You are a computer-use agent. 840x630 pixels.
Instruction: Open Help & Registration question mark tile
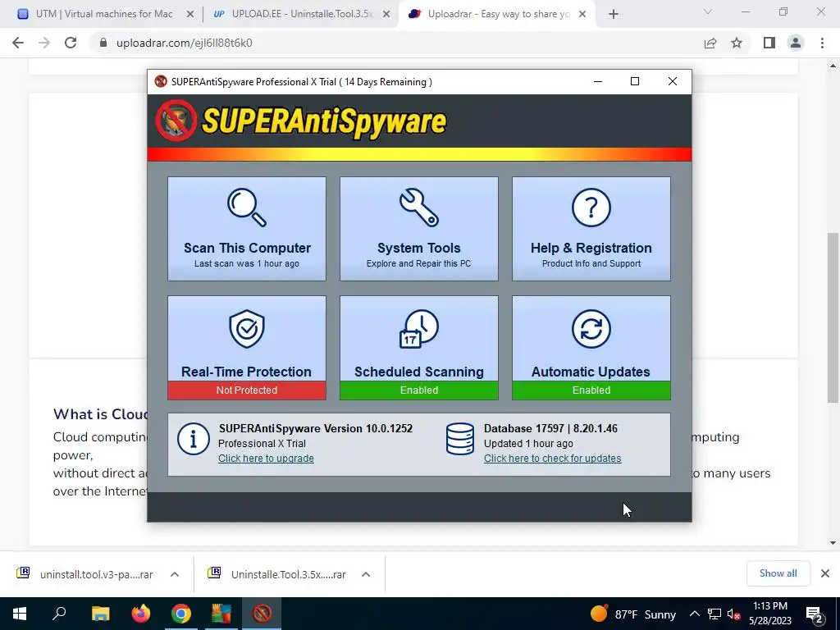tap(591, 229)
